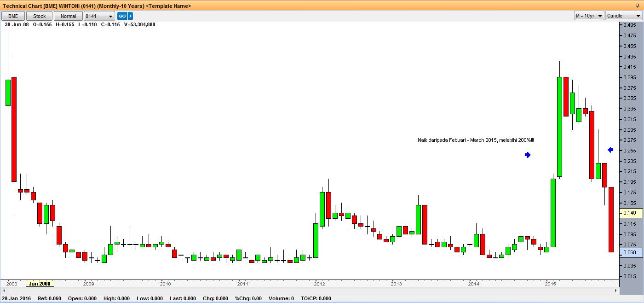Screen dimensions: 644x303
Task: Click the 2012 year axis label
Action: (319, 284)
